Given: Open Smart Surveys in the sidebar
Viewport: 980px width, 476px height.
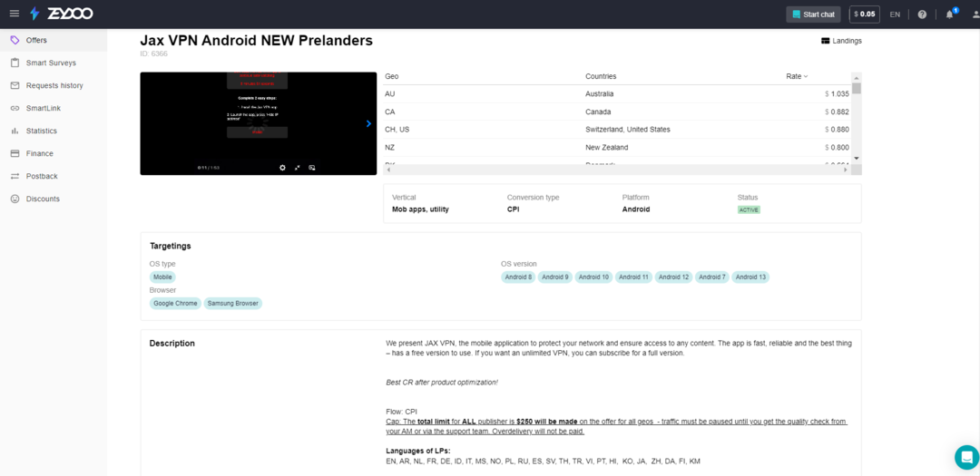Looking at the screenshot, I should pyautogui.click(x=54, y=63).
